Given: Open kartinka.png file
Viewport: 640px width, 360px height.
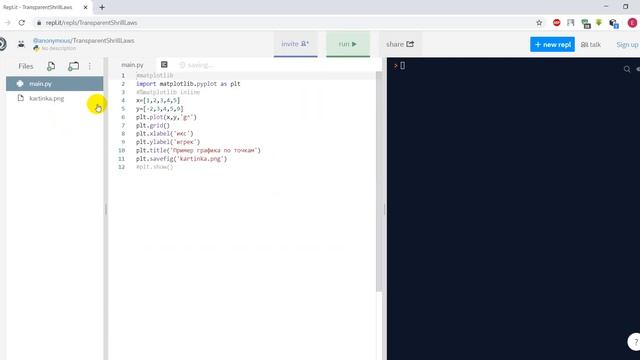Looking at the screenshot, I should click(47, 98).
